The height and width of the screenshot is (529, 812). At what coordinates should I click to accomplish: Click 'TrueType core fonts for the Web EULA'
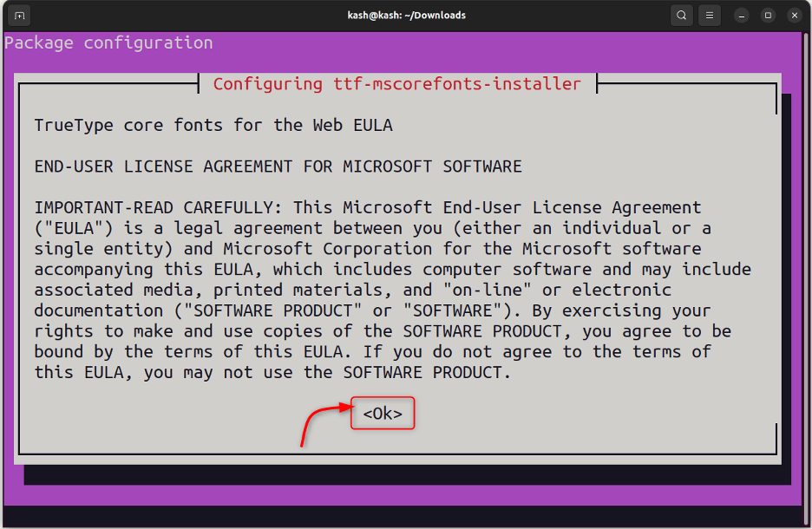213,125
